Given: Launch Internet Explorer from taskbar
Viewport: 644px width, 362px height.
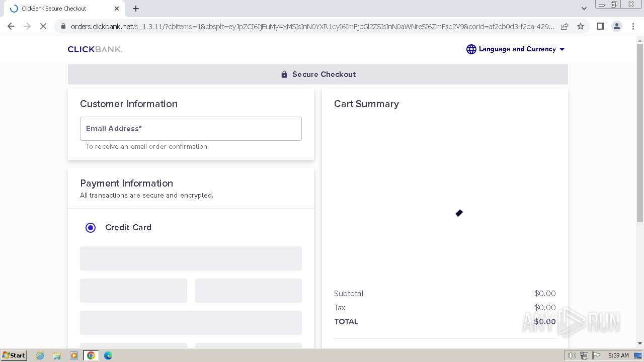Looking at the screenshot, I should (x=40, y=355).
